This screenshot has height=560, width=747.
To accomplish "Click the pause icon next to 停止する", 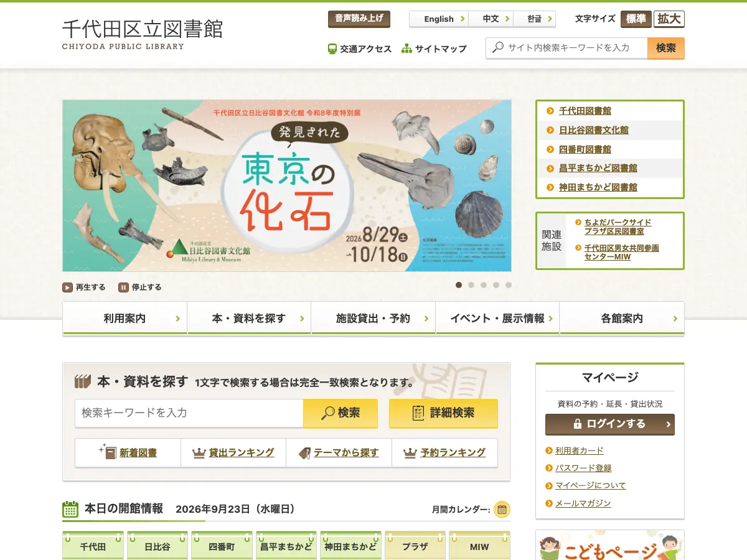I will pos(123,287).
